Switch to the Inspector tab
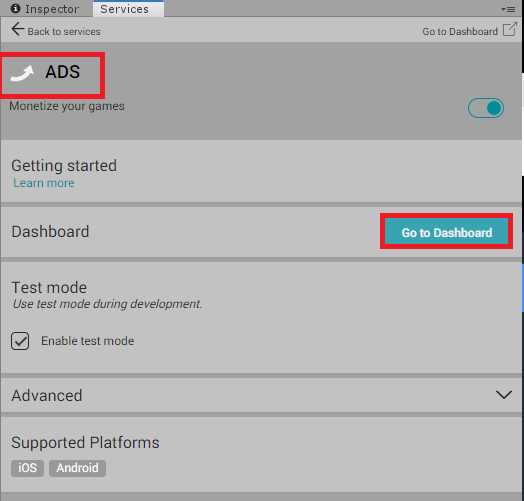 (46, 9)
